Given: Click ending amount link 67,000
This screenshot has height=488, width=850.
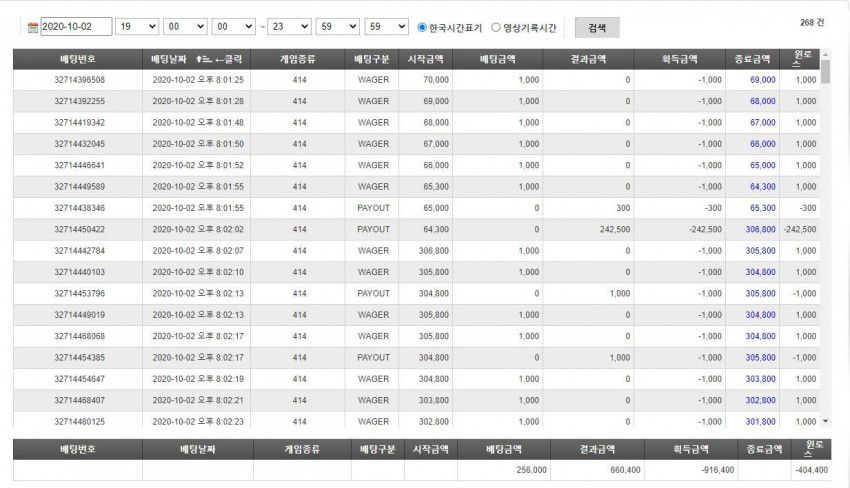Looking at the screenshot, I should click(763, 123).
